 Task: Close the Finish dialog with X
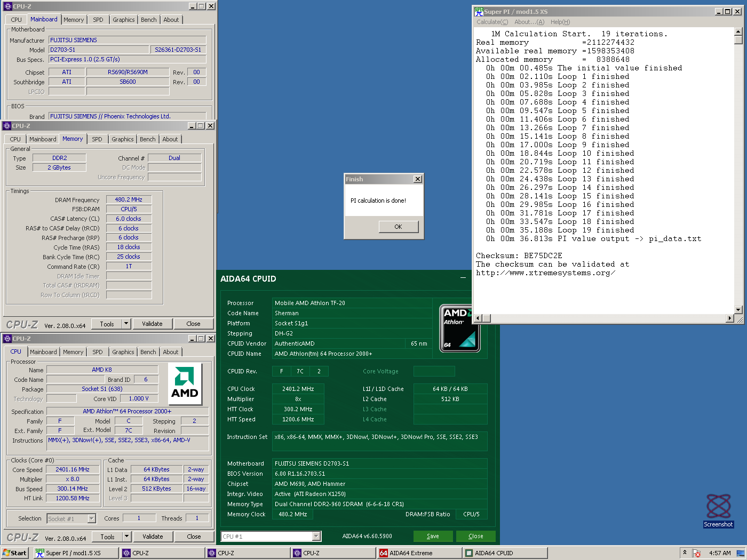click(x=418, y=179)
